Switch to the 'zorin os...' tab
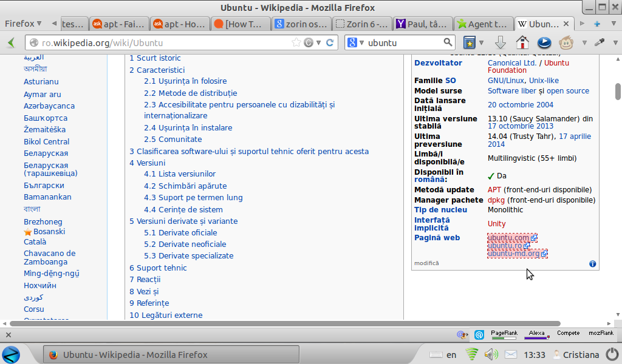Screen dimensions: 622x364 click(301, 24)
